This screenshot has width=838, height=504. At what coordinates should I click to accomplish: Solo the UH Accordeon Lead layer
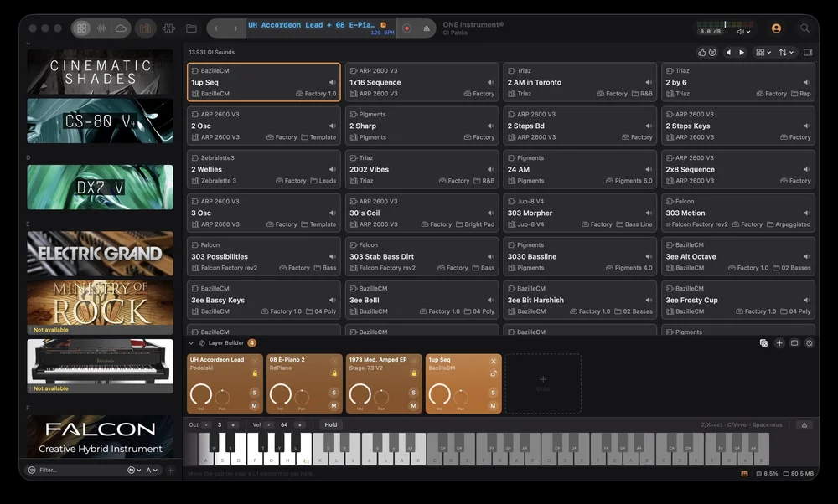pyautogui.click(x=255, y=393)
